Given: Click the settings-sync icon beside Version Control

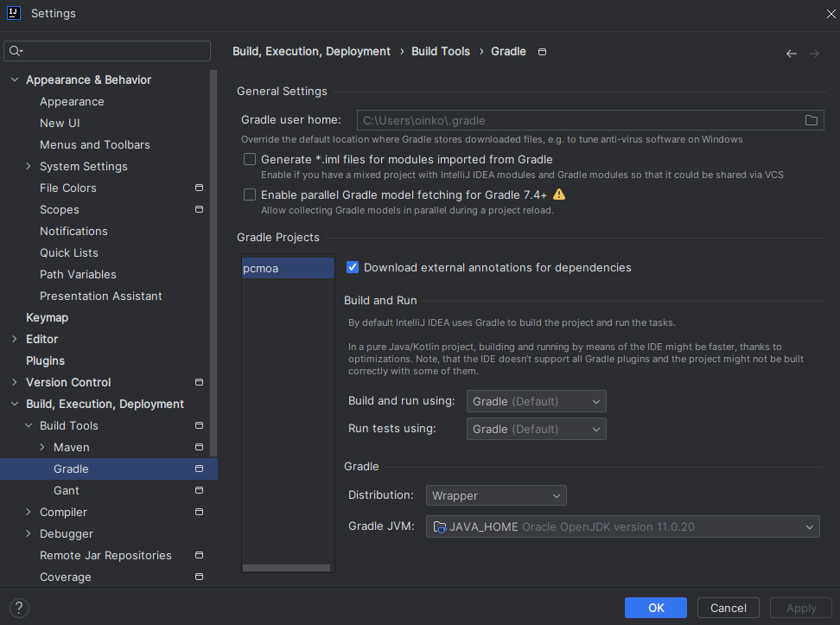Looking at the screenshot, I should 199,381.
